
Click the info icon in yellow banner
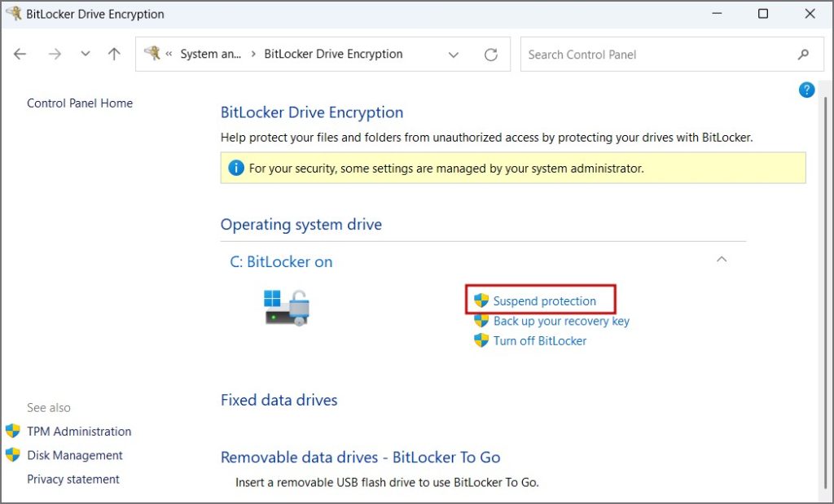point(236,169)
